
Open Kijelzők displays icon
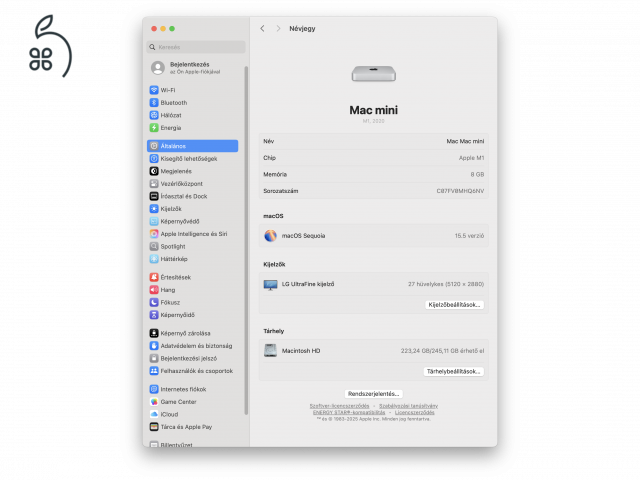pos(154,209)
